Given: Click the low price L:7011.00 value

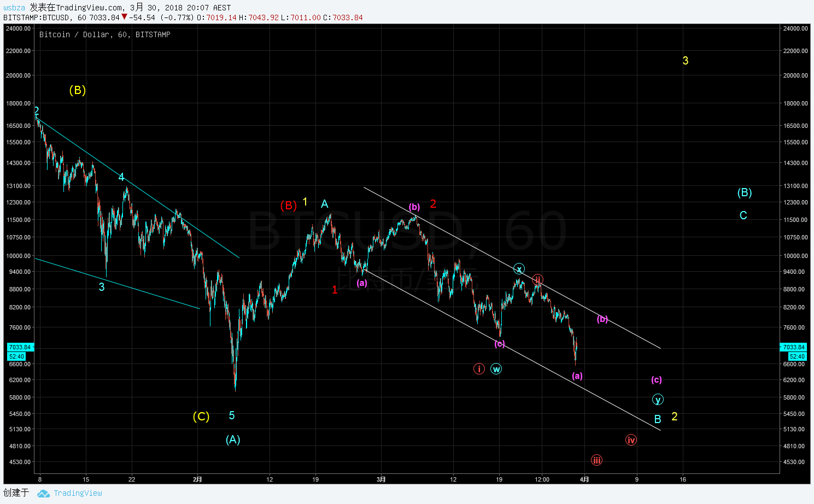Looking at the screenshot, I should point(301,17).
